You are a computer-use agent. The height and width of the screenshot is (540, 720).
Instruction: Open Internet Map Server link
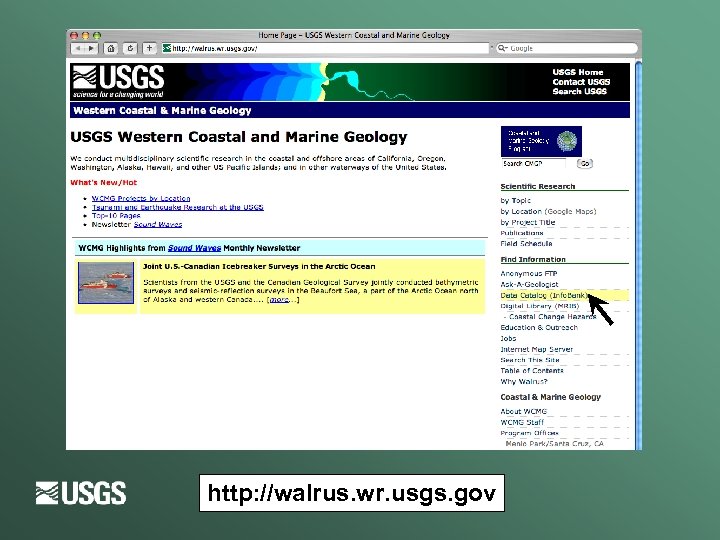point(536,349)
